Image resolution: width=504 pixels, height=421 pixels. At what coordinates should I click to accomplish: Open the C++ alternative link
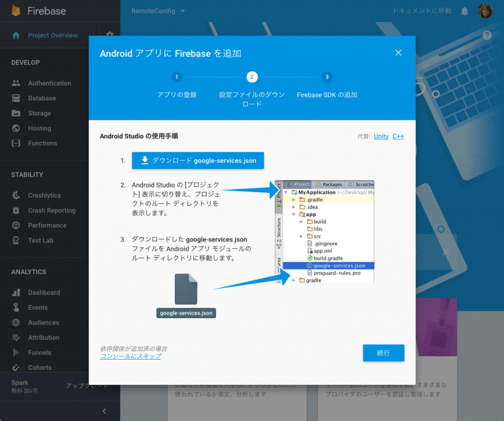click(398, 136)
